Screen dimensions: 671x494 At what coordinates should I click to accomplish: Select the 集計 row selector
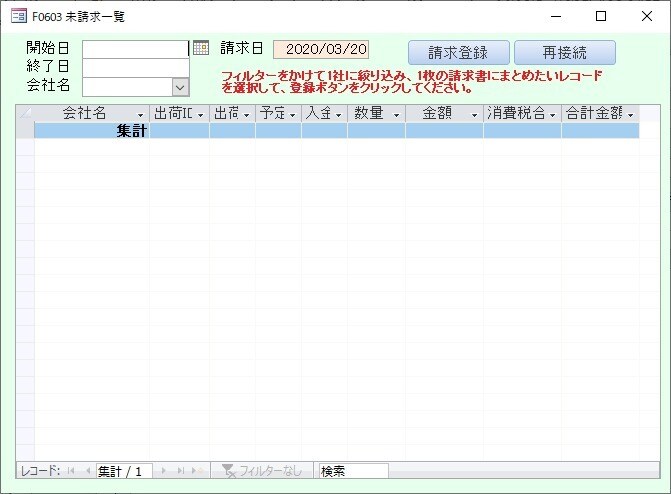[x=25, y=131]
